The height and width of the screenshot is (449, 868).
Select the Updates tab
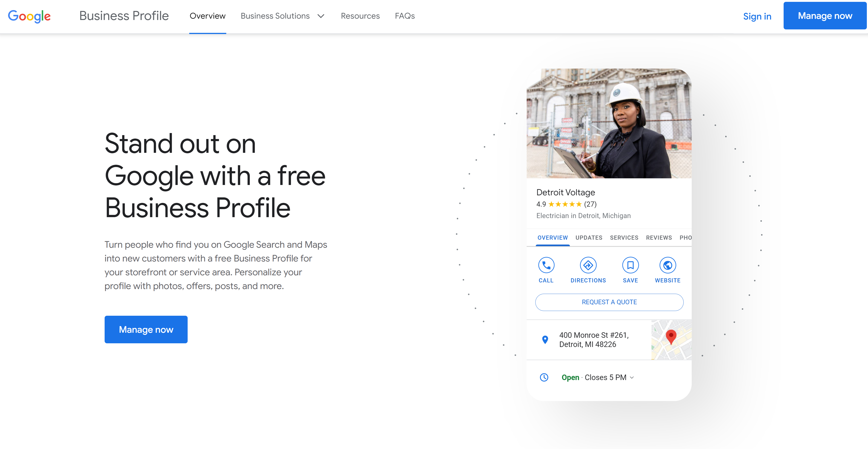click(589, 237)
